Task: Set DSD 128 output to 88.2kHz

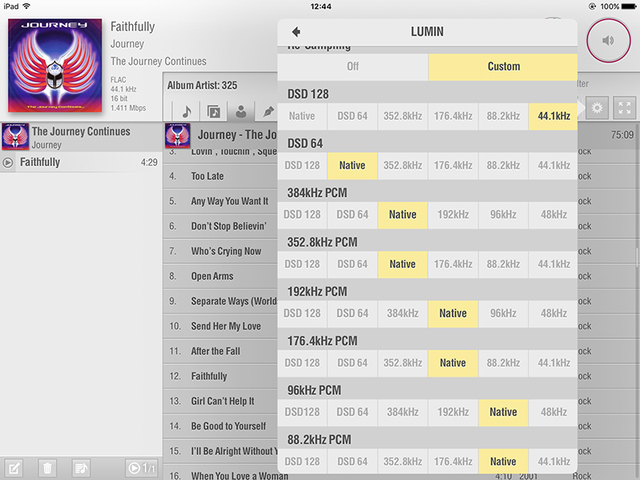Action: click(503, 116)
